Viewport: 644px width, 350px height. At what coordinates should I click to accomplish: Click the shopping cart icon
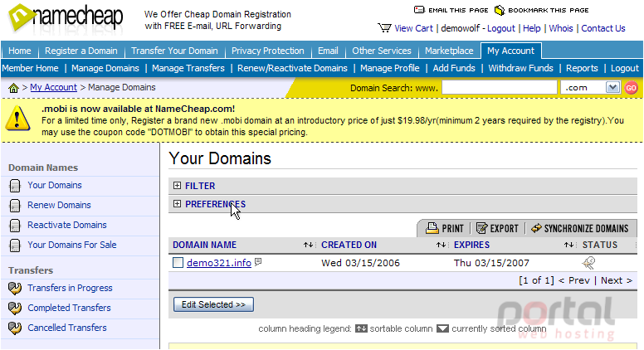384,28
